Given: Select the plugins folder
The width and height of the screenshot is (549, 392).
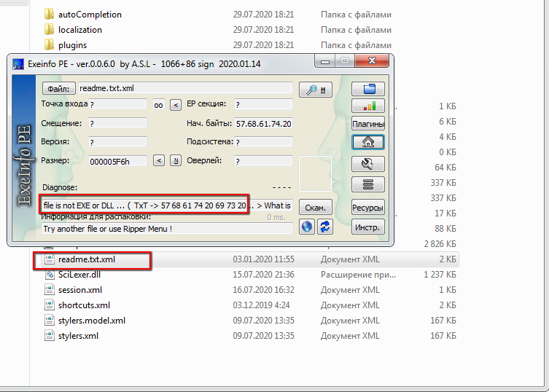Looking at the screenshot, I should (x=72, y=45).
